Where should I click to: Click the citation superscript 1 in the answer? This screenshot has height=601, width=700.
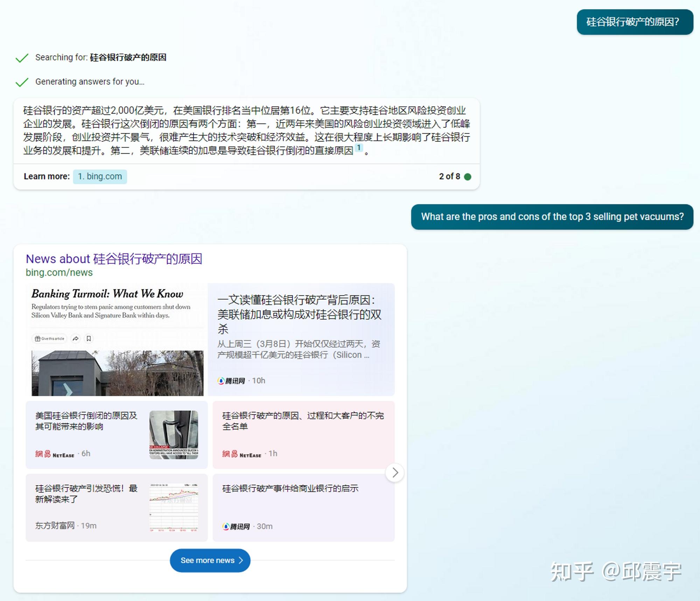[359, 148]
